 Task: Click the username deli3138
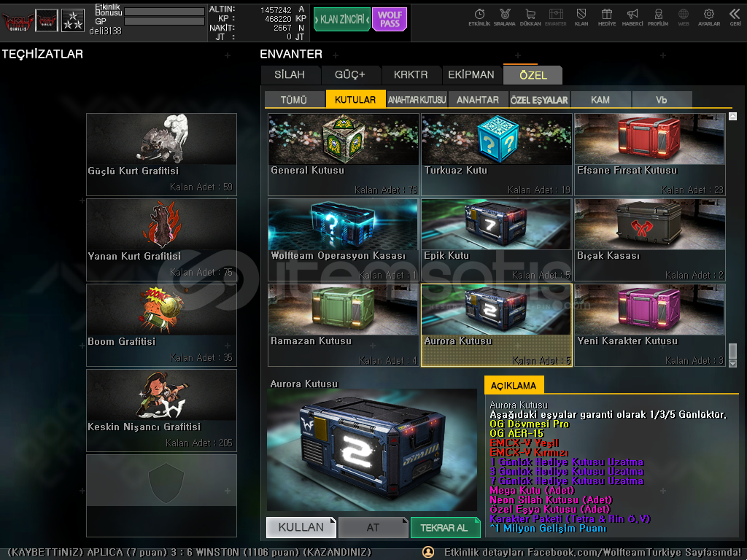point(105,31)
